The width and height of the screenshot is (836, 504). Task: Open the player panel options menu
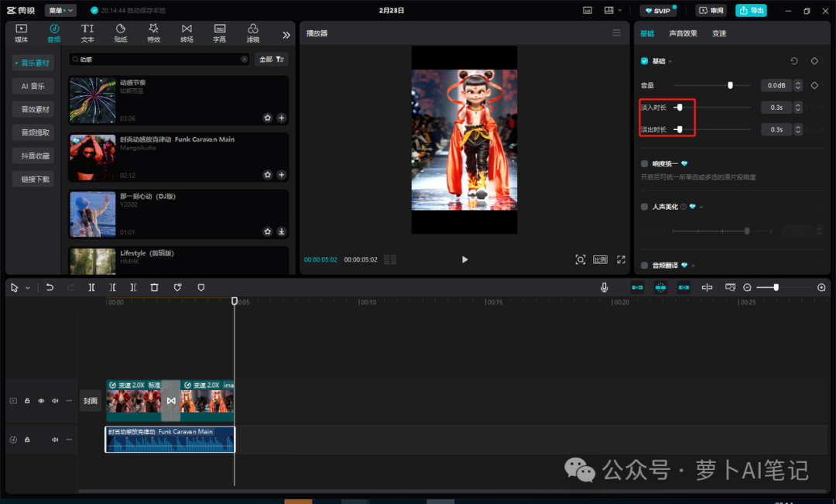point(616,33)
